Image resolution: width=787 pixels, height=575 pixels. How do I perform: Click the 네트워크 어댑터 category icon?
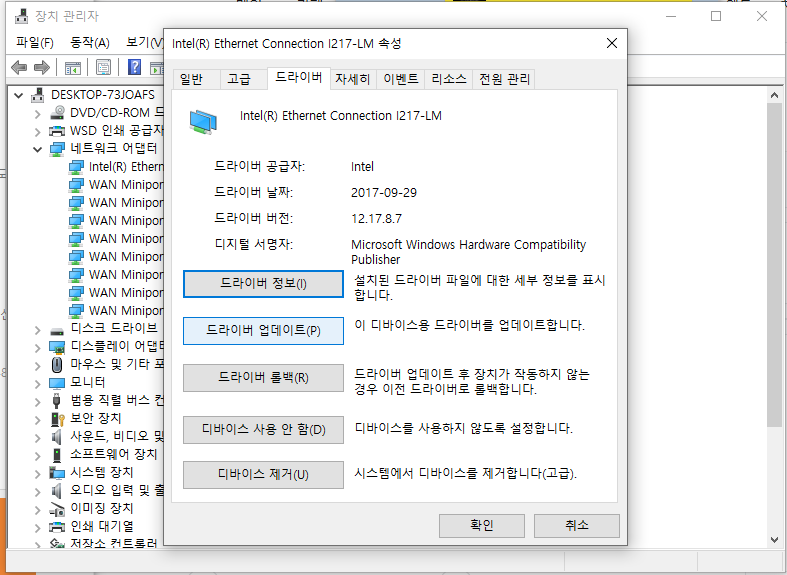57,149
